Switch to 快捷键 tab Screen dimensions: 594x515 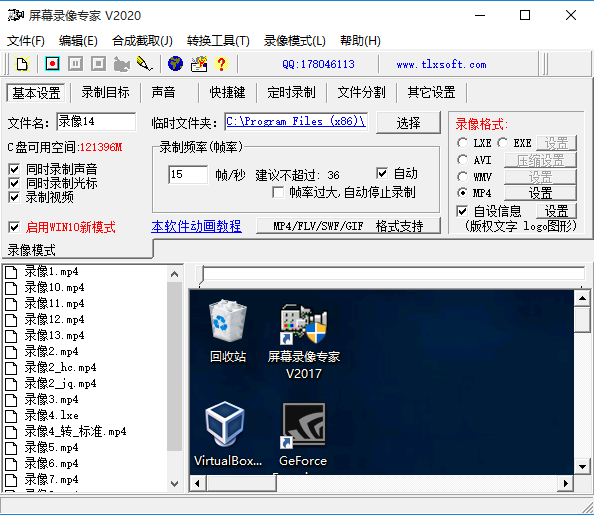click(227, 92)
